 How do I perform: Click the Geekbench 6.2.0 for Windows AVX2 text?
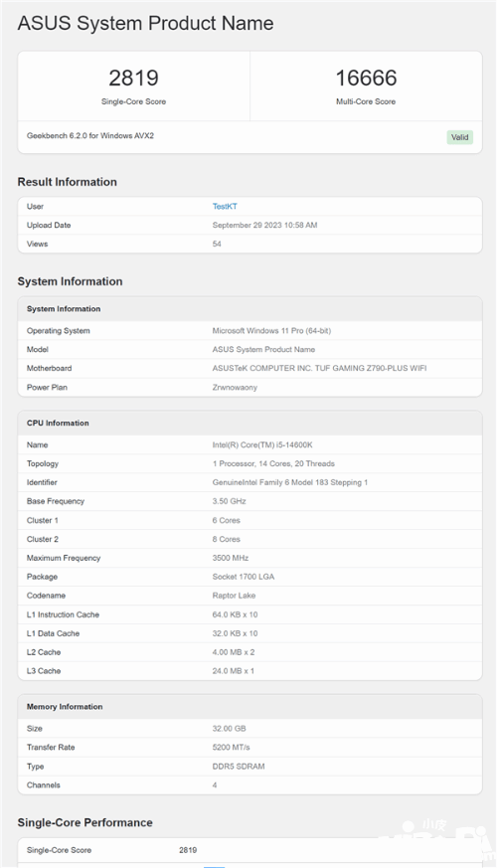click(x=90, y=135)
